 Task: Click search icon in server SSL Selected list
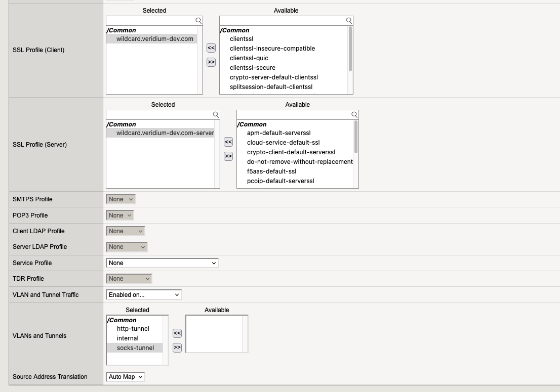click(216, 115)
